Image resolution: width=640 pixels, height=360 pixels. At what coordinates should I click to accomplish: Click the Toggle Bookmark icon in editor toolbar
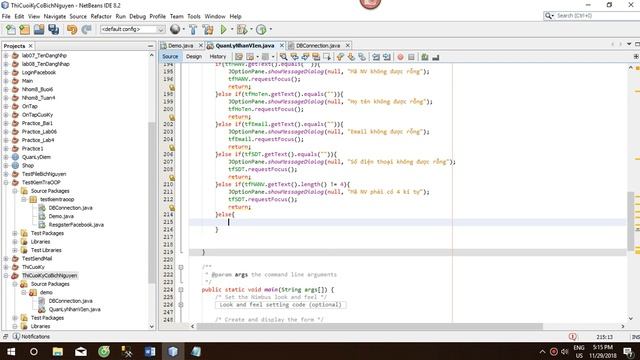coord(362,57)
